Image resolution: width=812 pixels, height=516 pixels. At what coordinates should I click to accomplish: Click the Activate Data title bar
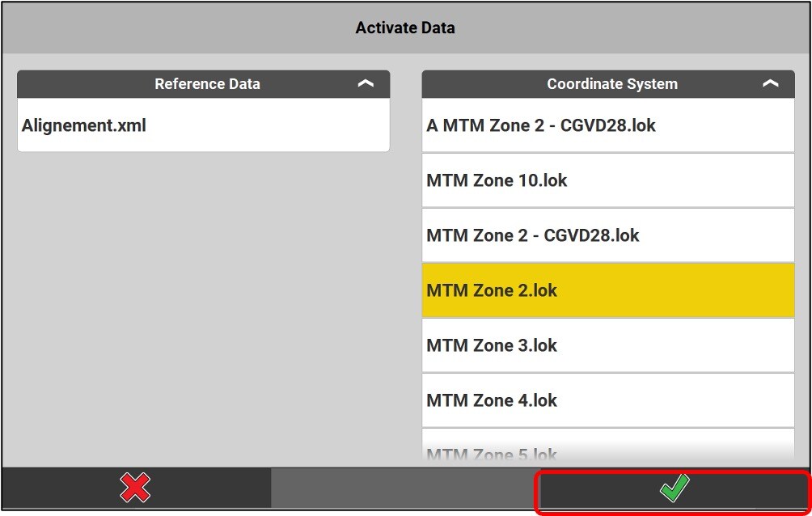pyautogui.click(x=405, y=28)
